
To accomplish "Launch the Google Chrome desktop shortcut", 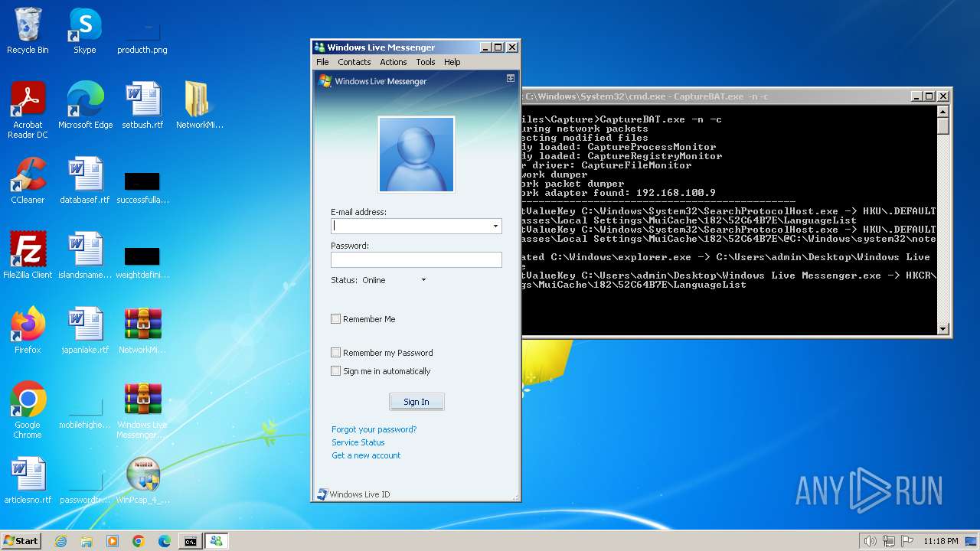I will point(28,410).
